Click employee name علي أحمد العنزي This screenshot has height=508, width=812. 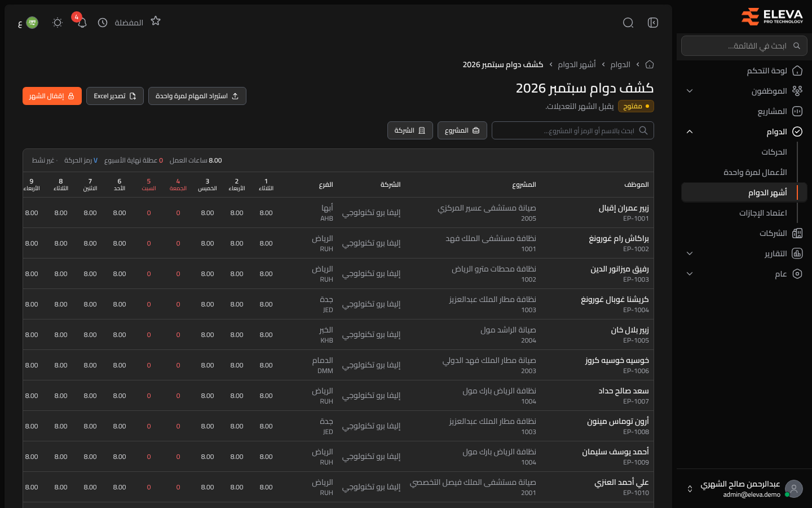[621, 483]
